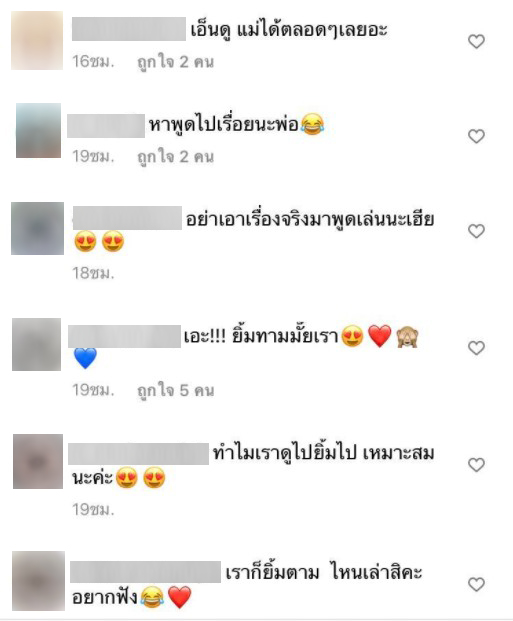Viewport: 513px width, 621px height.
Task: Open avatar next to 'เอะ!!! ยิ้มทามมั้ยเรา' comment
Action: pyautogui.click(x=36, y=344)
